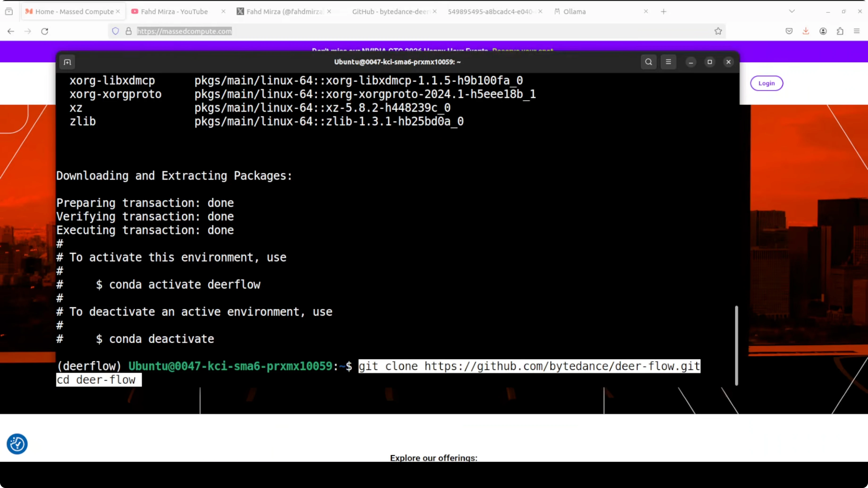Click the terminal search magnifier icon
Image resolution: width=868 pixels, height=488 pixels.
648,62
